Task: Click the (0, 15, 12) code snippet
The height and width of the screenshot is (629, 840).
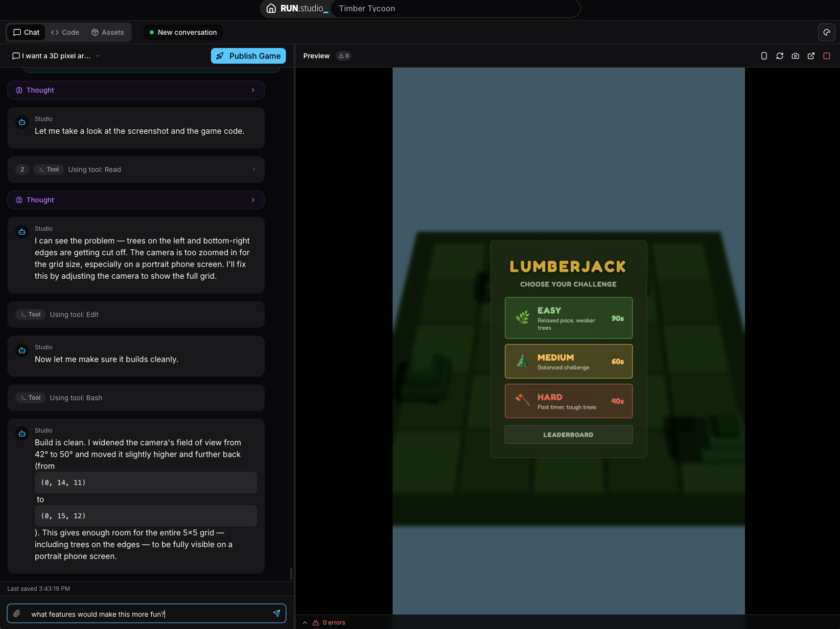Action: tap(146, 516)
